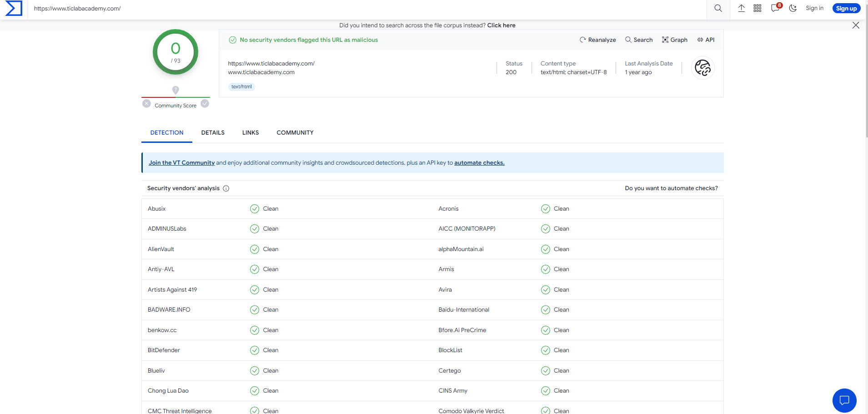
Task: Click the no-malicious-flag green check icon
Action: point(233,40)
